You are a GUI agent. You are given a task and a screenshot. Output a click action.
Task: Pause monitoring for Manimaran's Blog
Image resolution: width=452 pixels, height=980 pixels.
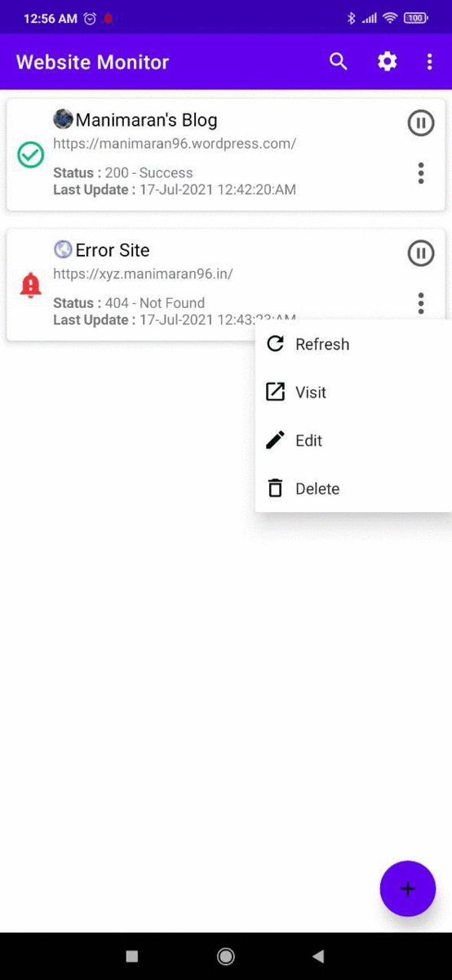click(421, 123)
